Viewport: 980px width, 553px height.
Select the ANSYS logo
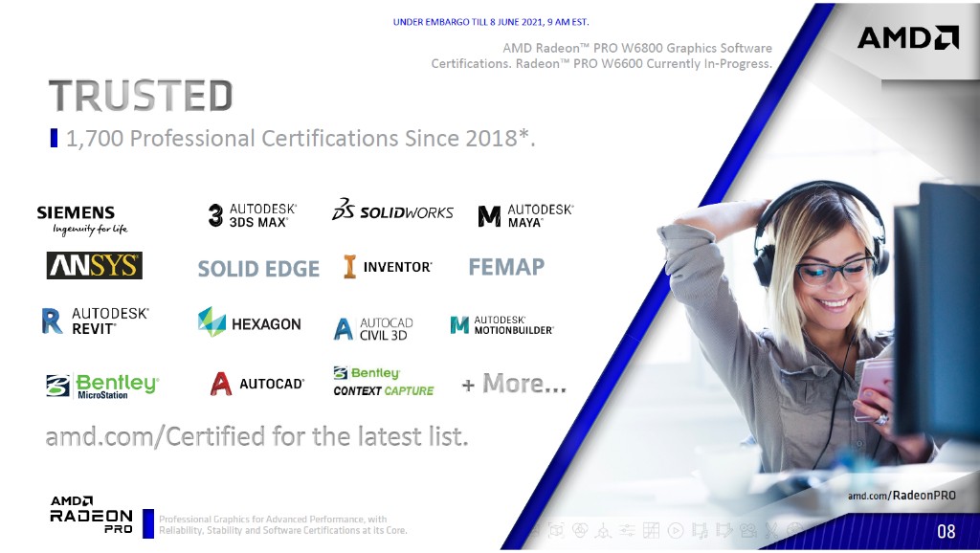pyautogui.click(x=95, y=266)
